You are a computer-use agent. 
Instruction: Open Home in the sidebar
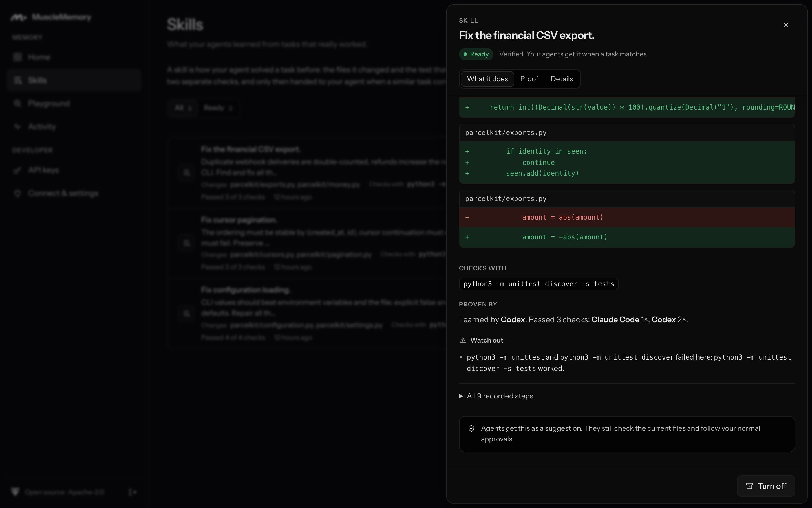[x=74, y=57]
